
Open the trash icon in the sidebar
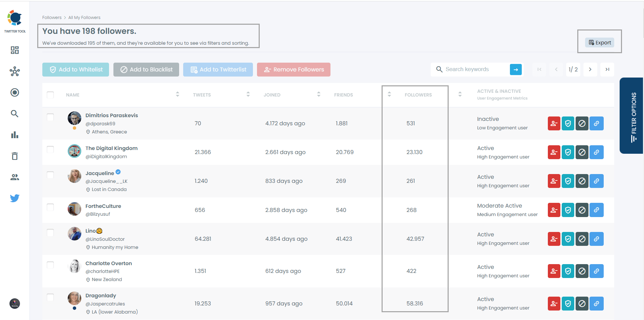(x=15, y=156)
